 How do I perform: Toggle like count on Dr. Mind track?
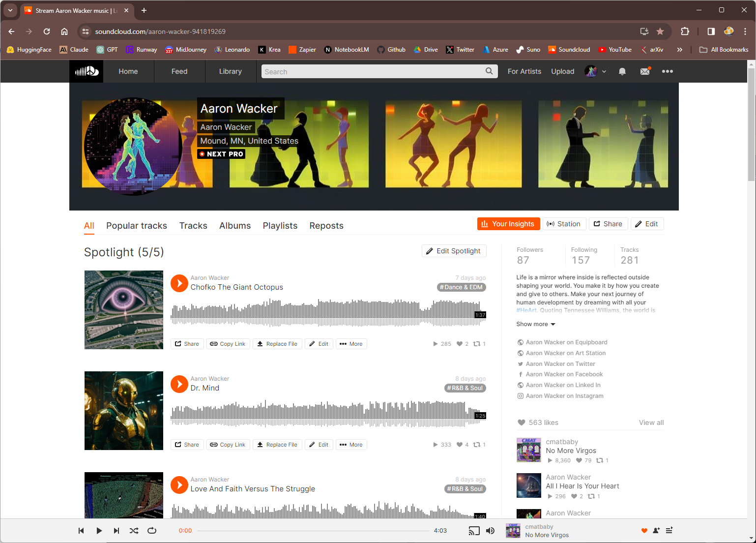tap(463, 445)
